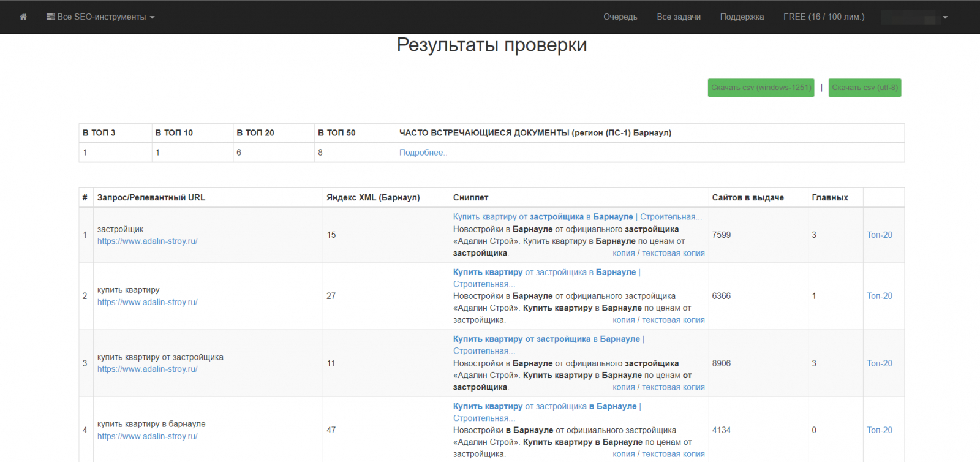
Task: Open копия link in first row snippet
Action: 623,253
